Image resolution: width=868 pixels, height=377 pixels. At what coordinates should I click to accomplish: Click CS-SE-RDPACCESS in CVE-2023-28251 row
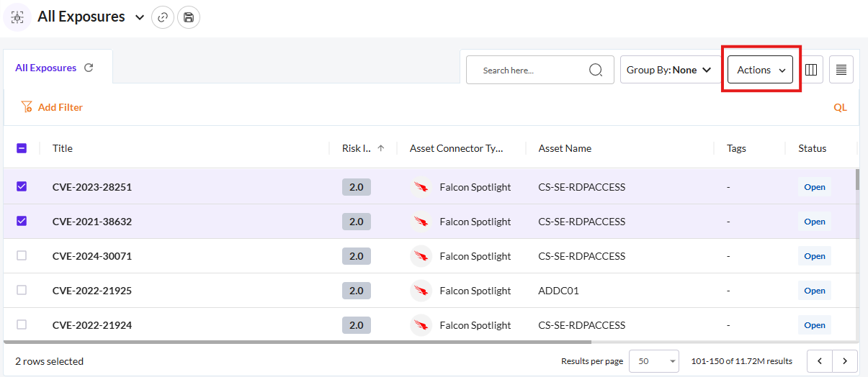click(x=582, y=187)
